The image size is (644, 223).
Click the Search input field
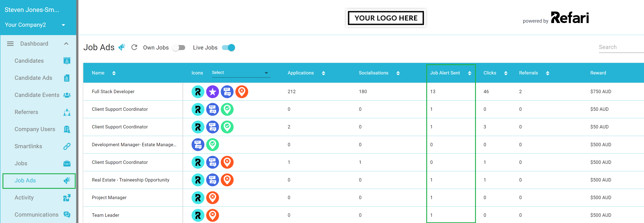(x=621, y=47)
